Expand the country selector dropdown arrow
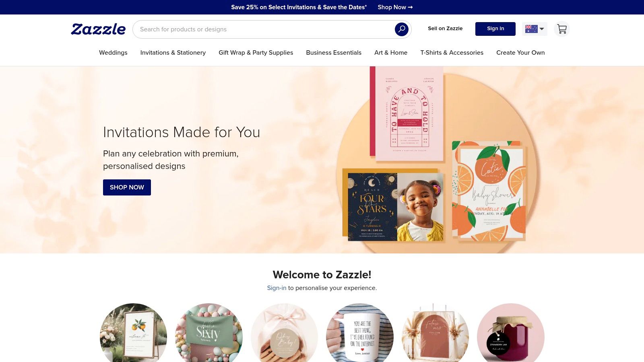This screenshot has height=362, width=644. point(542,29)
